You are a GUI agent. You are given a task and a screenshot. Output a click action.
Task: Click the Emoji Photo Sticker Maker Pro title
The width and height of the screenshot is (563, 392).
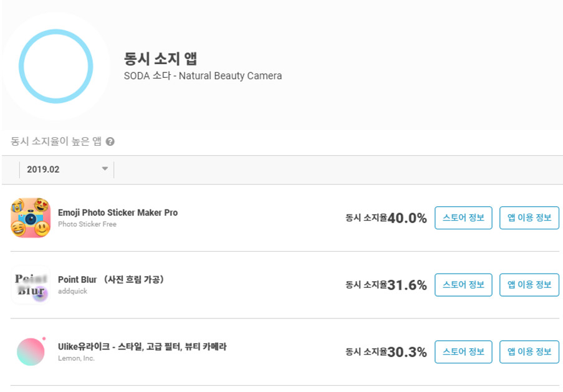coord(118,213)
